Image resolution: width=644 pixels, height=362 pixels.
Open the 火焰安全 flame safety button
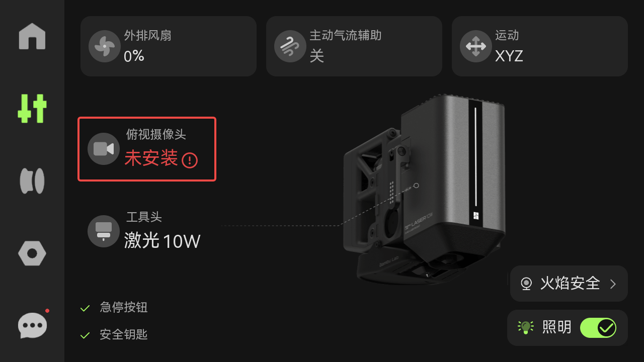pos(569,284)
